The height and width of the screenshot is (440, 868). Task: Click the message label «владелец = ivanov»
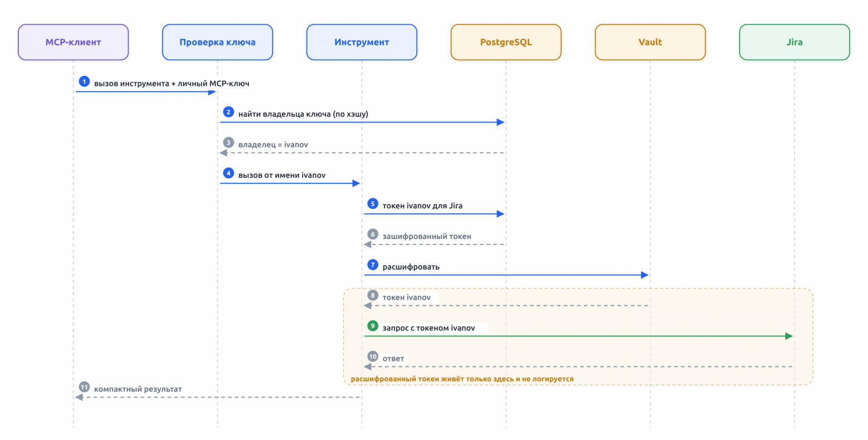click(x=273, y=145)
